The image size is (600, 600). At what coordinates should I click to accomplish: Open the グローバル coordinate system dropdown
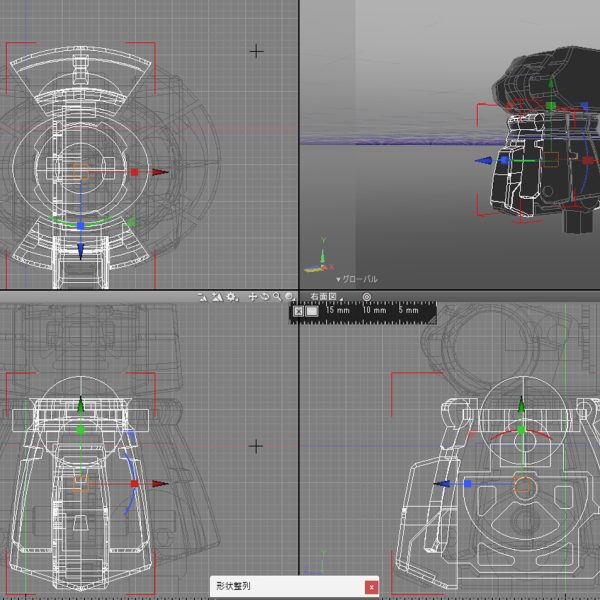pos(357,279)
